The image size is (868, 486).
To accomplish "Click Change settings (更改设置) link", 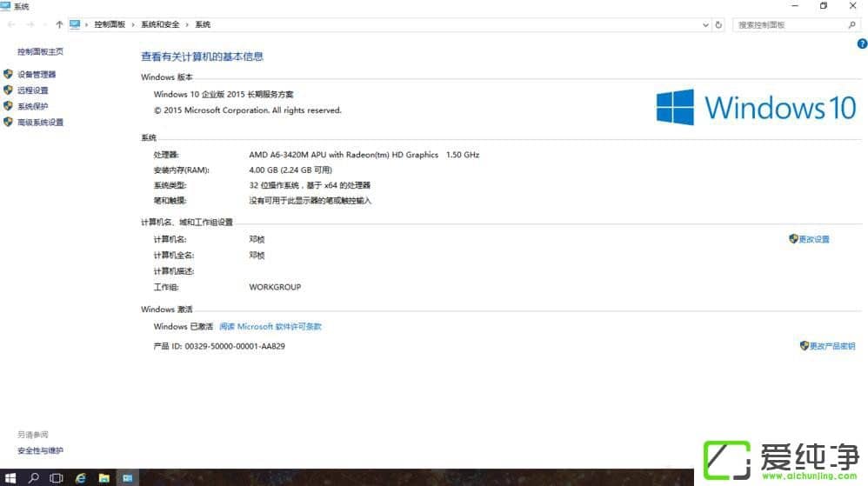I will pyautogui.click(x=814, y=239).
